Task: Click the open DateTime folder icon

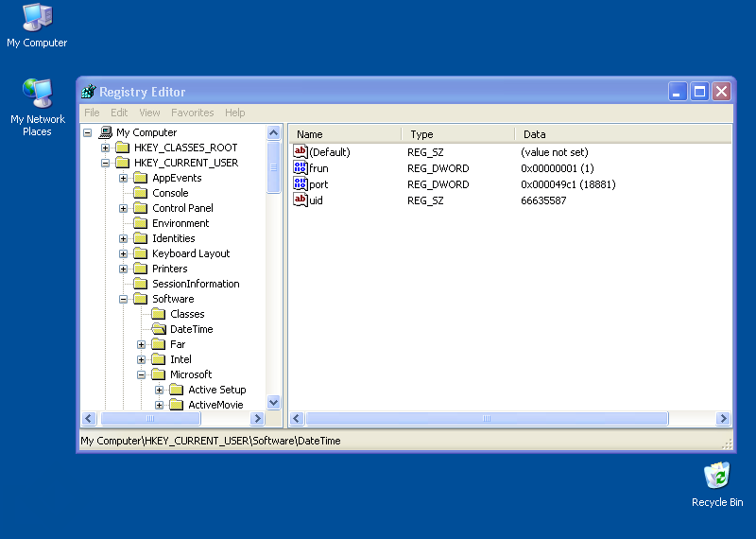Action: coord(159,329)
